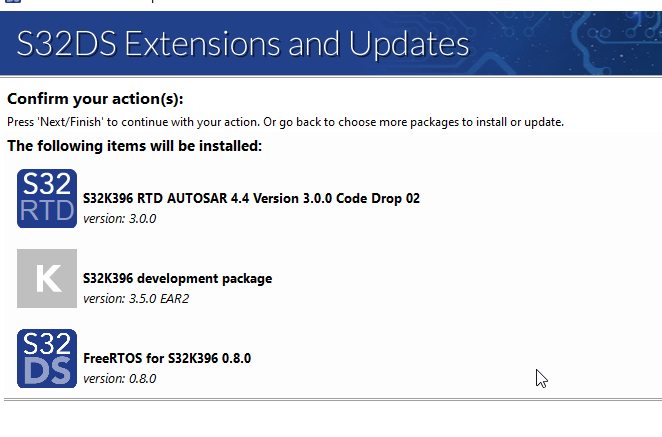The width and height of the screenshot is (662, 437).
Task: Select the S32K396 development package title
Action: [177, 278]
